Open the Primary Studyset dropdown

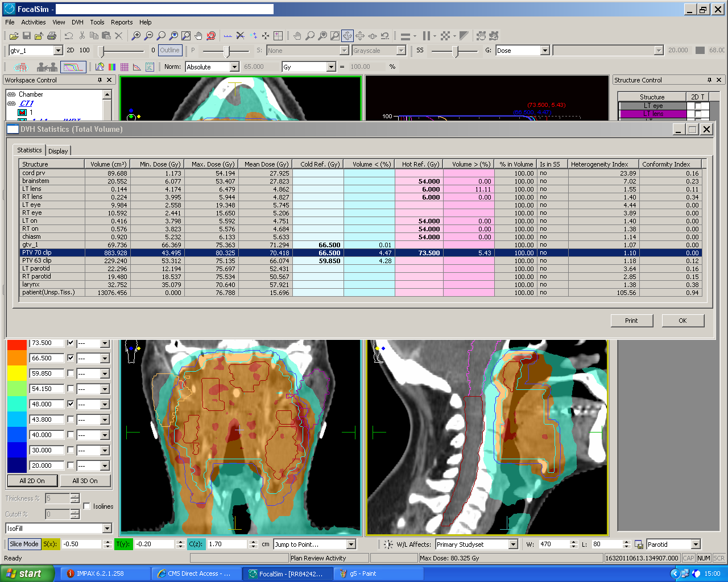(x=513, y=544)
